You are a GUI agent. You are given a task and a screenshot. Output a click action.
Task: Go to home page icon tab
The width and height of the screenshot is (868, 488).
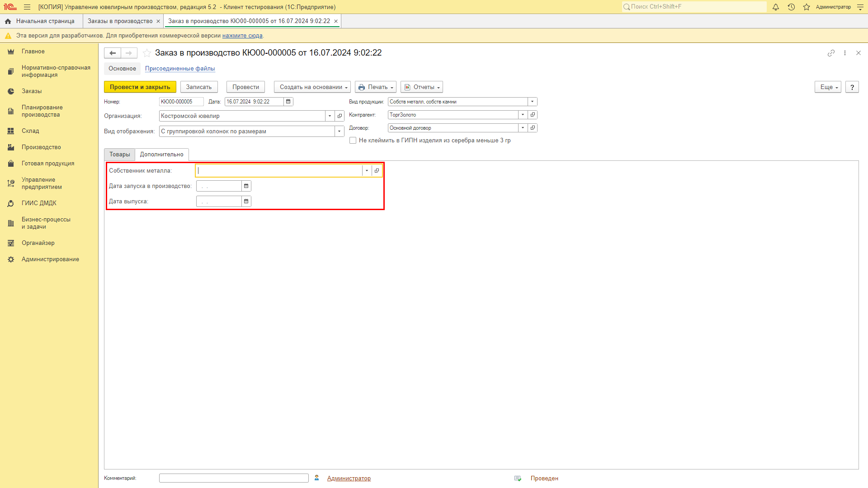pos(8,21)
